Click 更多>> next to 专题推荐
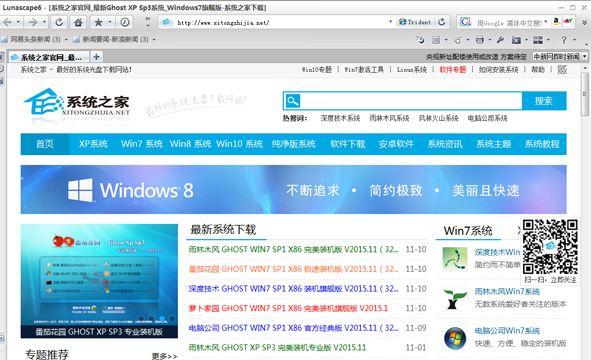Screen dimensions: 592x360 (164, 356)
